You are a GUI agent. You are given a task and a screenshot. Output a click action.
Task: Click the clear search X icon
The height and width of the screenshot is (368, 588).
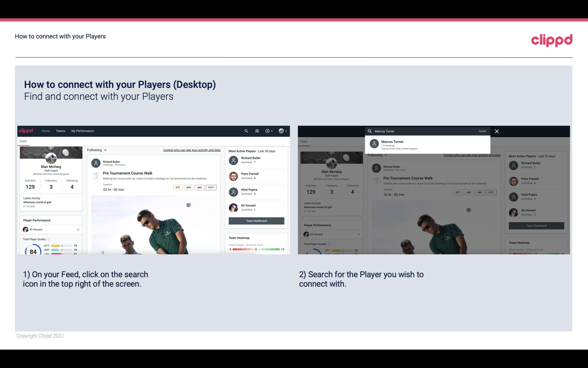tap(498, 131)
